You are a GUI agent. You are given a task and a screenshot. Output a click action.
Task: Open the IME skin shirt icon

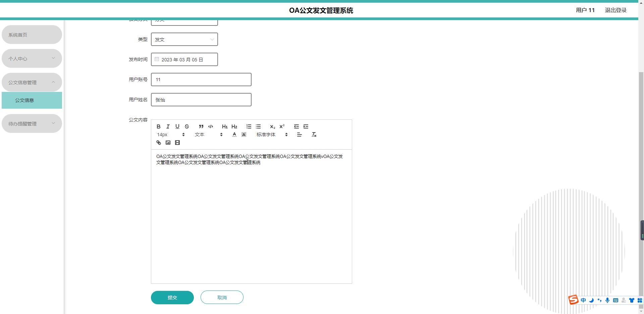click(632, 300)
